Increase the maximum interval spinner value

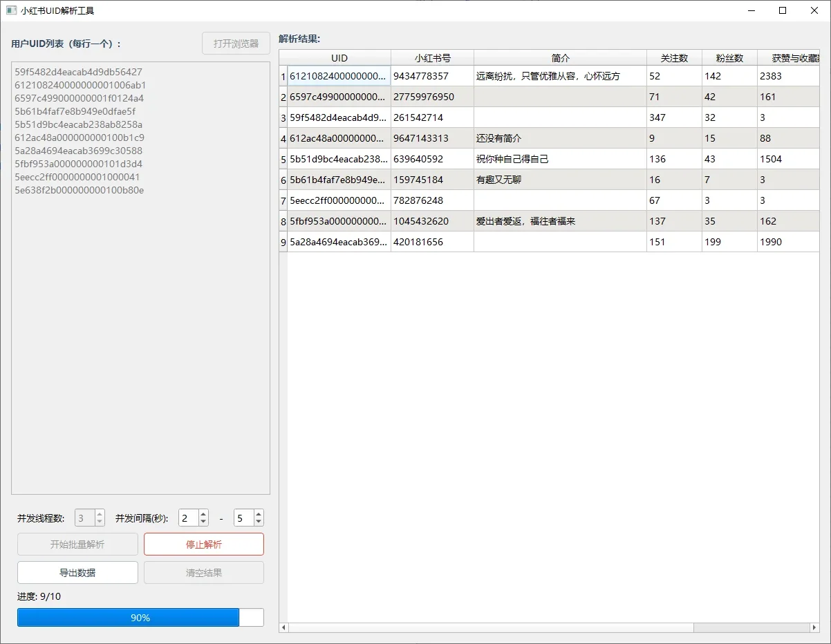[259, 514]
